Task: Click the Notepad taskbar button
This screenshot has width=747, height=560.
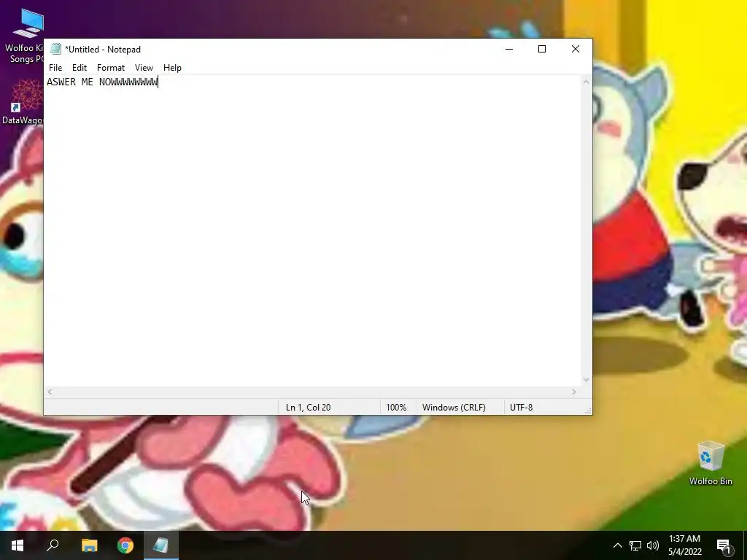Action: [161, 545]
